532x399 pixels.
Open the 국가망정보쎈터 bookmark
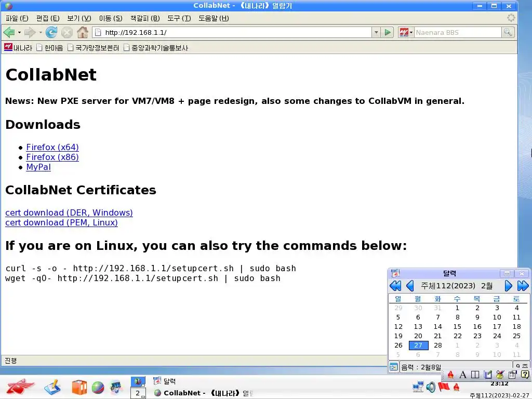(x=93, y=48)
